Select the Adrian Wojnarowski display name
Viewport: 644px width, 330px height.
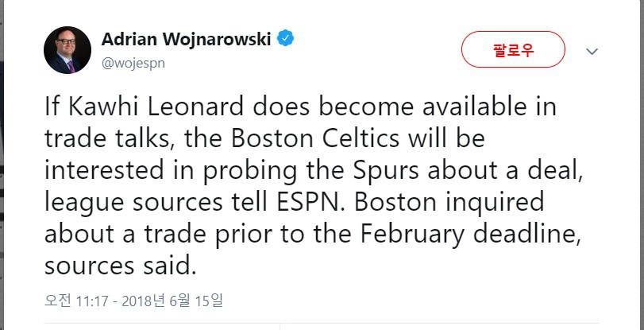pos(186,39)
